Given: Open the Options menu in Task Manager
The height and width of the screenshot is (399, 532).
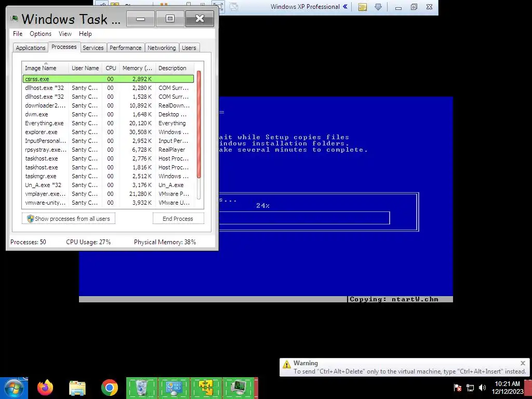Looking at the screenshot, I should pos(41,34).
